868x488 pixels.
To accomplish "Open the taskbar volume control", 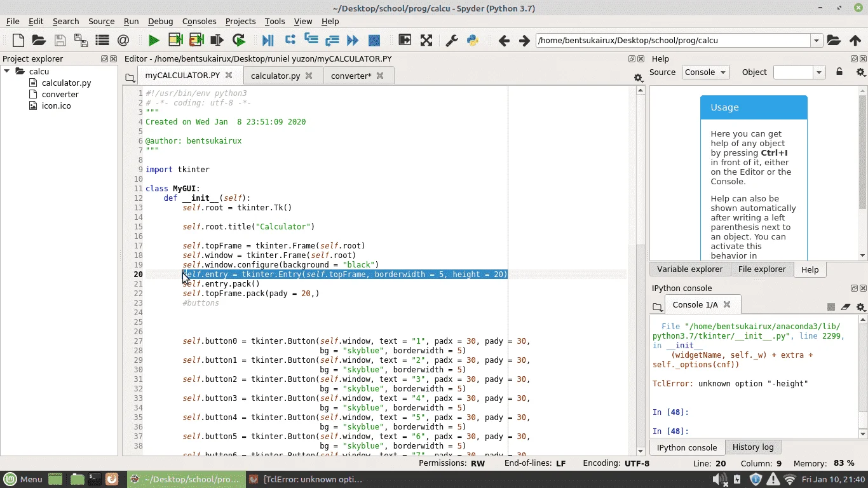I will [719, 479].
